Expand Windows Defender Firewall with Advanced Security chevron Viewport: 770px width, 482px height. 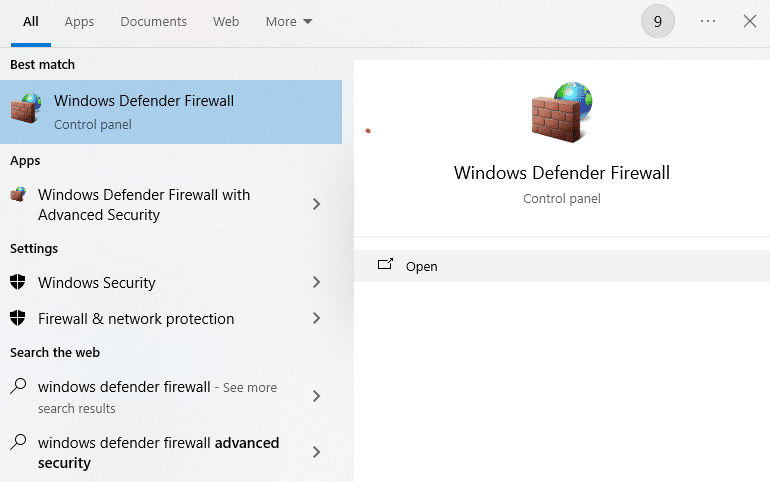coord(316,204)
